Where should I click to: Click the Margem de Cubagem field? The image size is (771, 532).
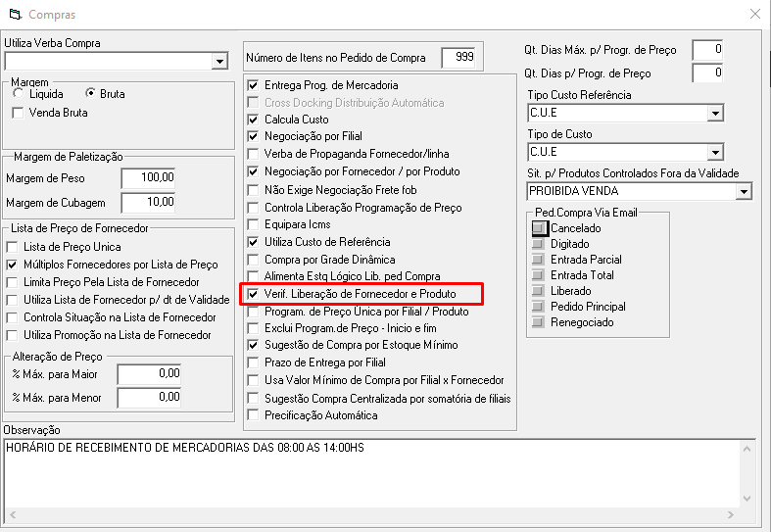tap(149, 202)
